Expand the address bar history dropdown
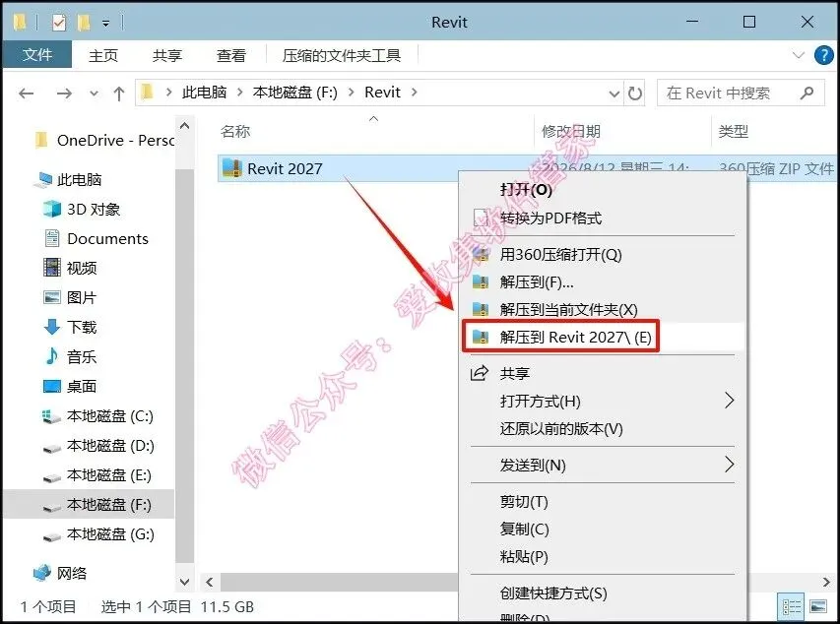 pos(614,94)
